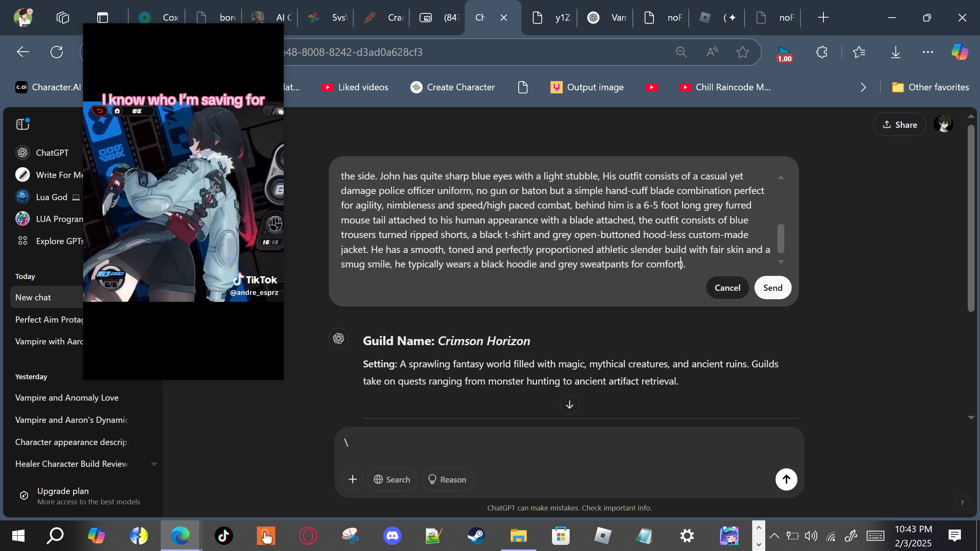Click the Send button for the edited message

click(773, 288)
